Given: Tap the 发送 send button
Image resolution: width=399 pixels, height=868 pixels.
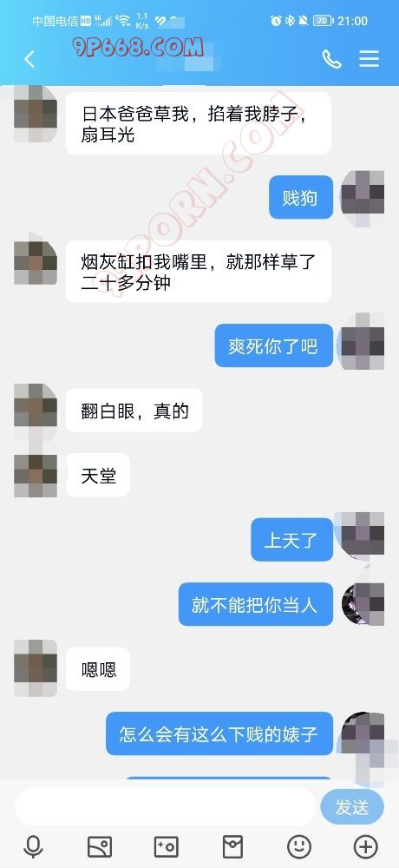Looking at the screenshot, I should pos(352,807).
